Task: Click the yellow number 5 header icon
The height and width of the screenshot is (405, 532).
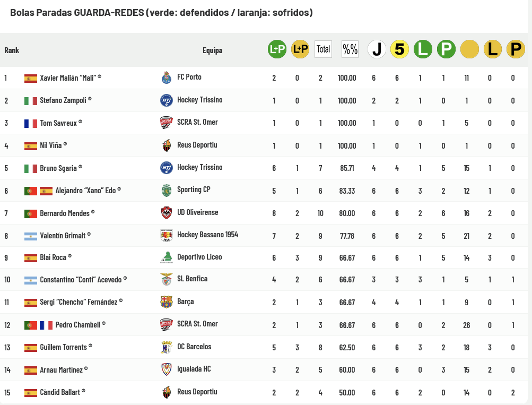Action: (x=399, y=49)
